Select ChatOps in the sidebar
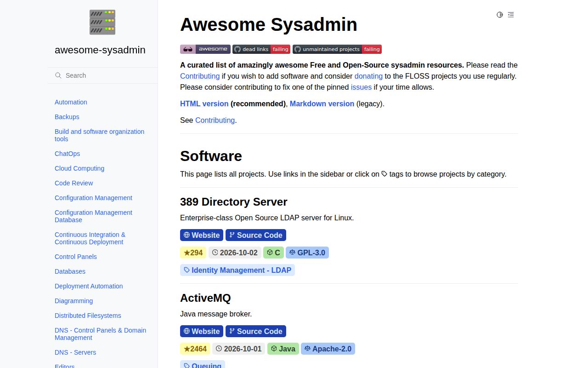This screenshot has width=588, height=368. 68,154
